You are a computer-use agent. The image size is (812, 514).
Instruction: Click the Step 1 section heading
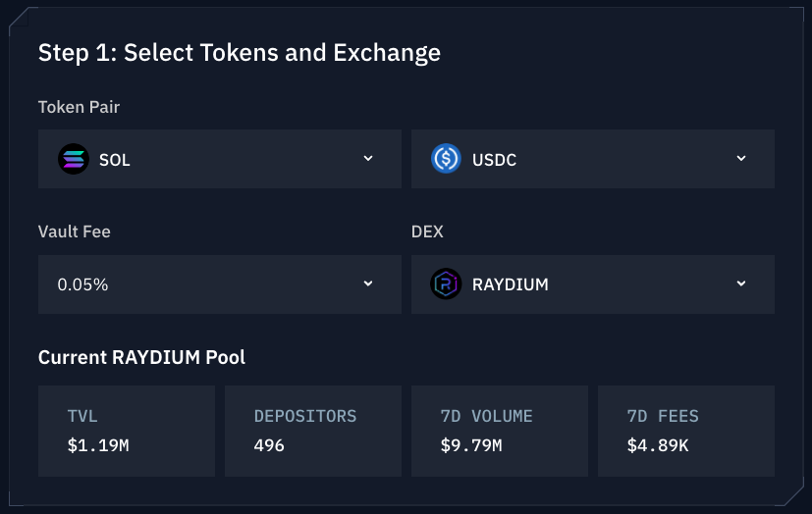(x=240, y=53)
